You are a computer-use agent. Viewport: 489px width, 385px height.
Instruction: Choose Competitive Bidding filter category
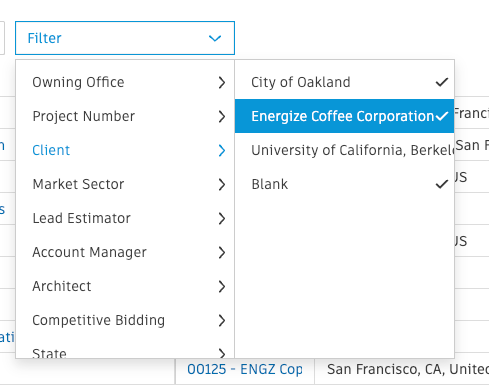(125, 320)
